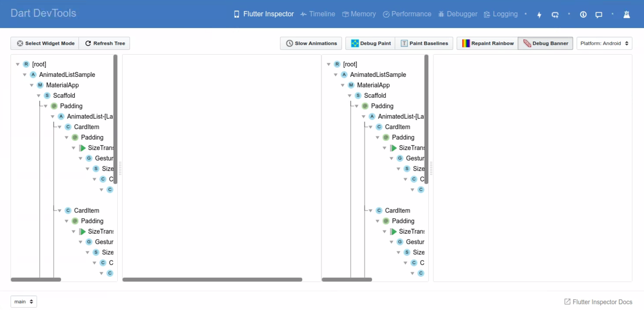Click the hot restart icon in header

point(555,15)
